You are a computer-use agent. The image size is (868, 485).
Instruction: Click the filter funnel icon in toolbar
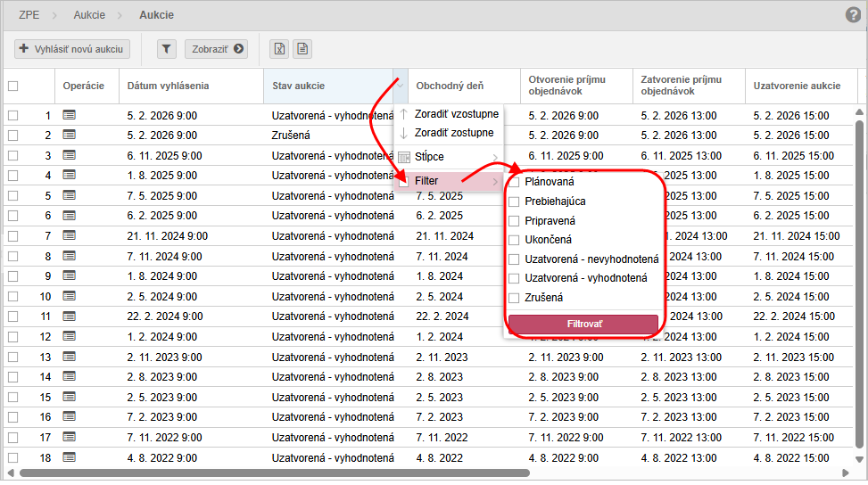click(167, 49)
